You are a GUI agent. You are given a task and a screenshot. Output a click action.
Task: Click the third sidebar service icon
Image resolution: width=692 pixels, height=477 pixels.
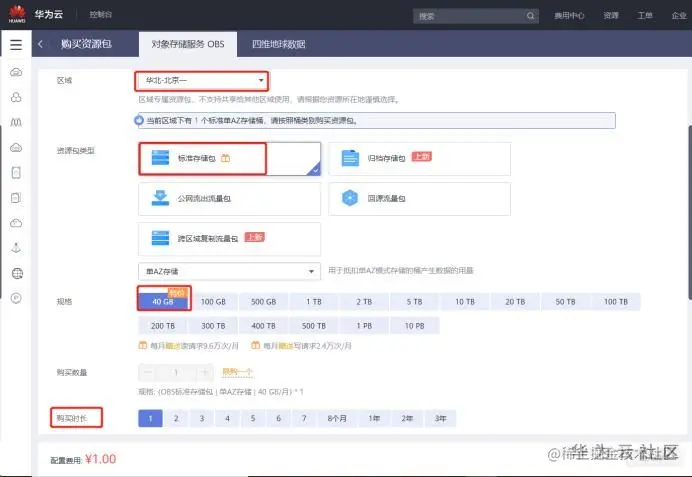pos(16,122)
